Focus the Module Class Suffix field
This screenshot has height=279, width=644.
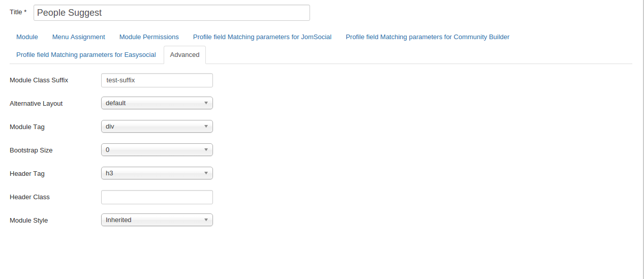pos(157,80)
